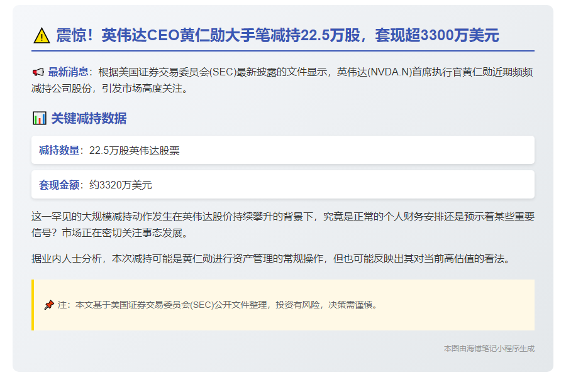
Task: Click the yellow warning triangle icon
Action: point(42,36)
